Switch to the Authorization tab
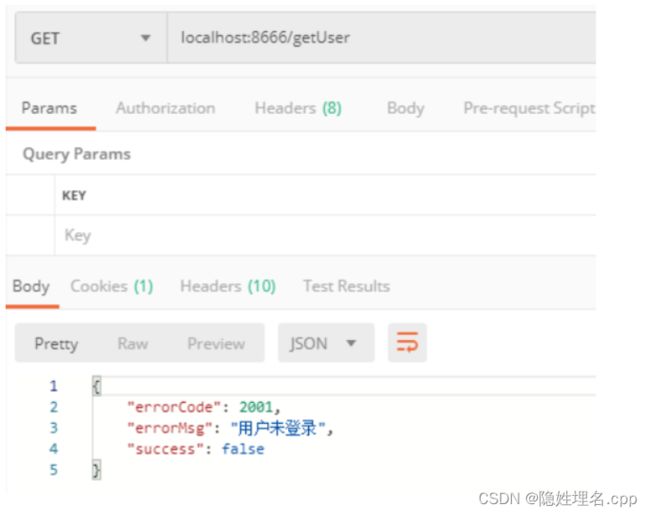This screenshot has width=650, height=515. 165,108
